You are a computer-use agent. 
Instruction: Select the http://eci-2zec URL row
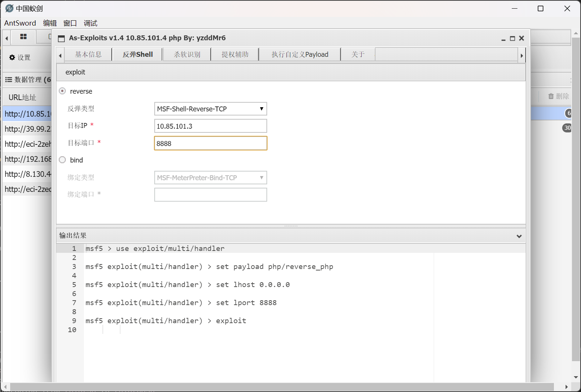point(27,189)
